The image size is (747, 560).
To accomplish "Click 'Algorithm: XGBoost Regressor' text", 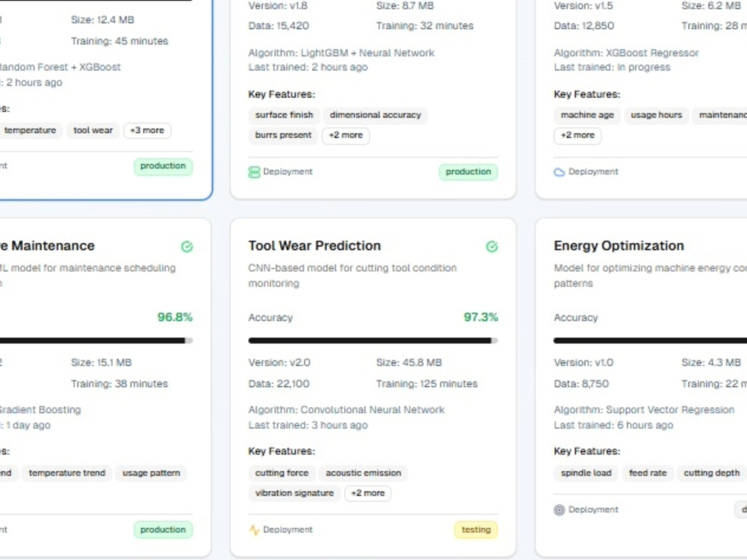I will click(626, 53).
